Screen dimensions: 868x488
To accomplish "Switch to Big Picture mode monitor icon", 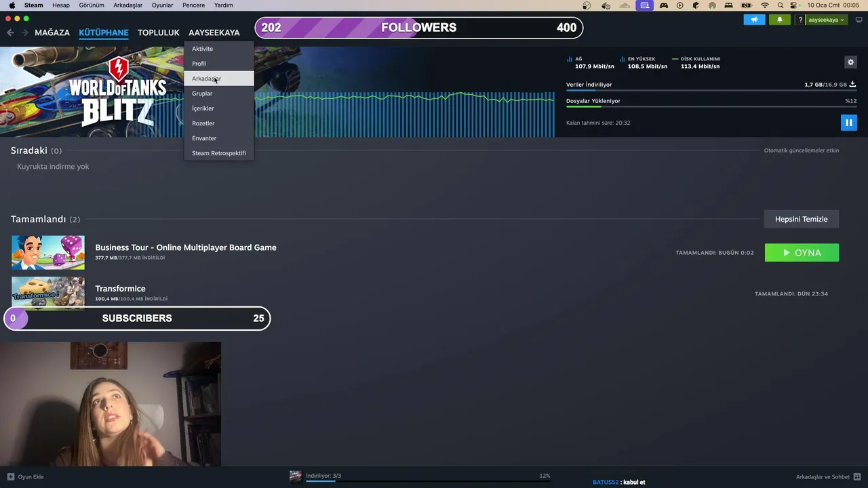I will click(859, 20).
